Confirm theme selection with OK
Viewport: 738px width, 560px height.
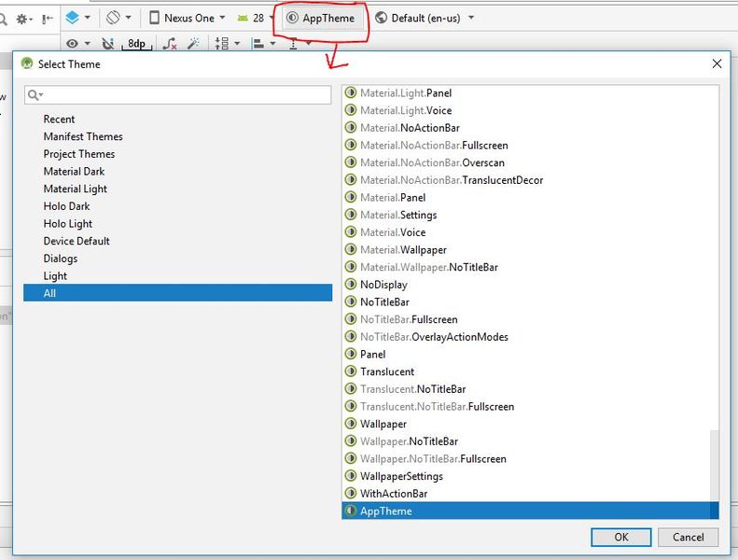tap(620, 537)
